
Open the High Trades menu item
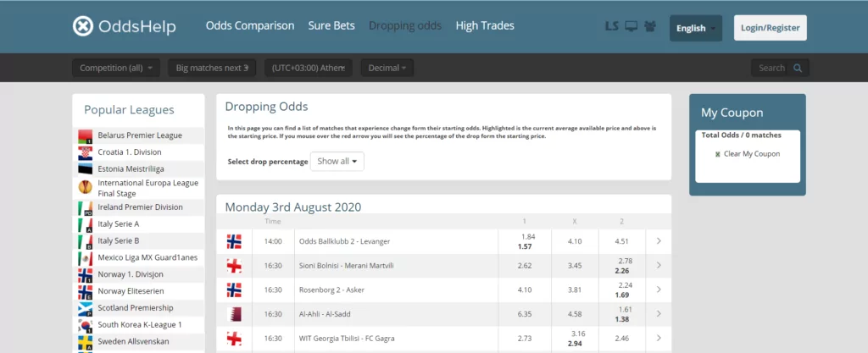(x=485, y=25)
